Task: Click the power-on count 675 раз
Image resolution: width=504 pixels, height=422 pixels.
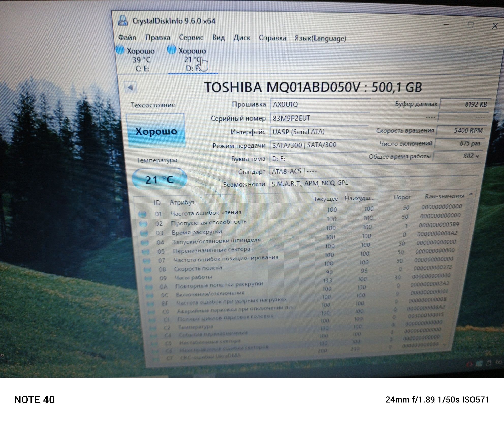Action: (460, 143)
